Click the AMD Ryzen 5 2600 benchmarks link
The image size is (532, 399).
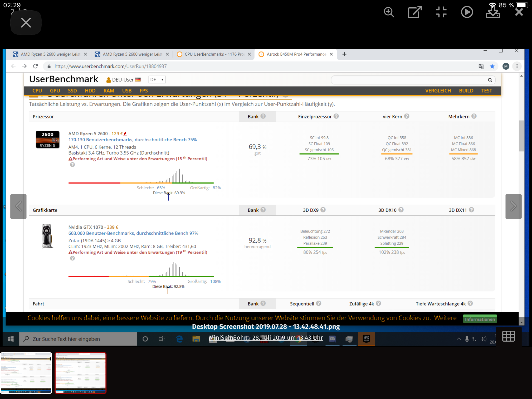click(x=132, y=140)
